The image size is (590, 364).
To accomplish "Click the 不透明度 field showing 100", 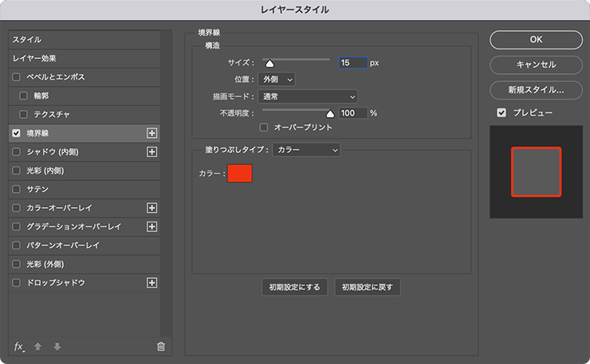I will click(x=353, y=113).
